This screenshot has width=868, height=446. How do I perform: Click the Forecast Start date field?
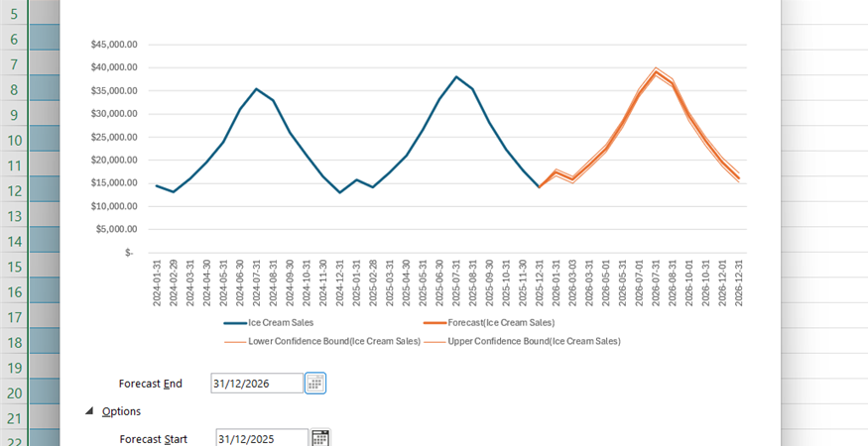262,438
